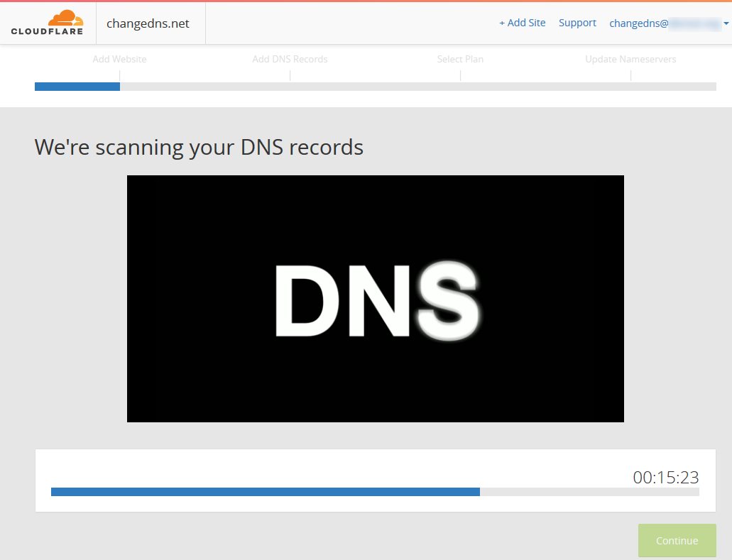
Task: Open the Support link
Action: point(577,23)
